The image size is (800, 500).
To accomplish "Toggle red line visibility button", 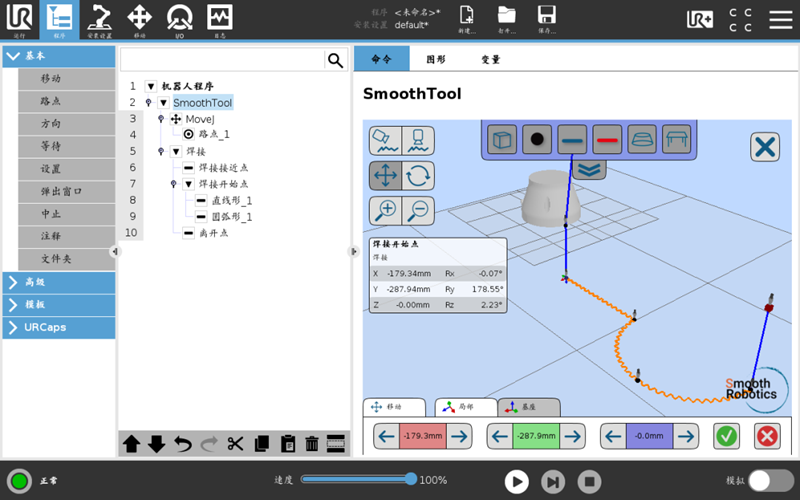I will [x=607, y=139].
